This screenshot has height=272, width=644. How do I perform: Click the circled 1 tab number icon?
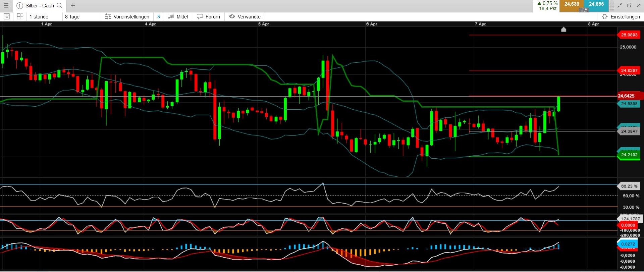point(20,6)
